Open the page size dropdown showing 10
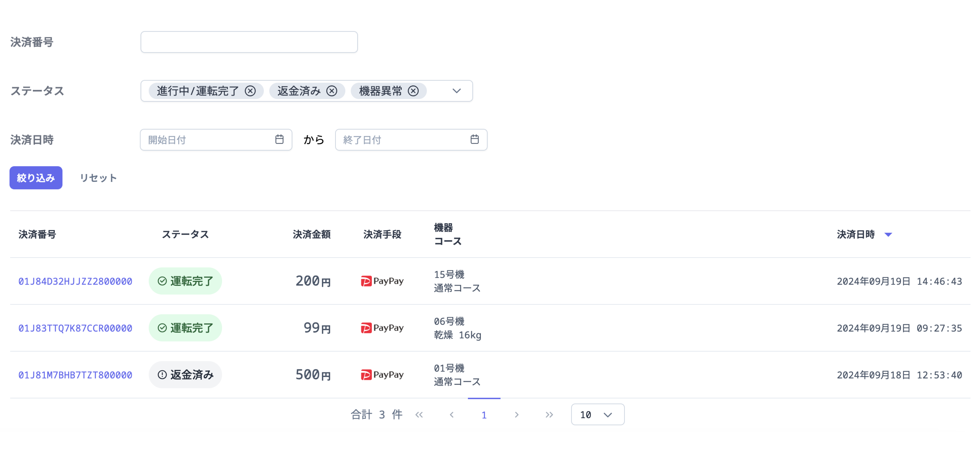The height and width of the screenshot is (454, 980). click(597, 415)
